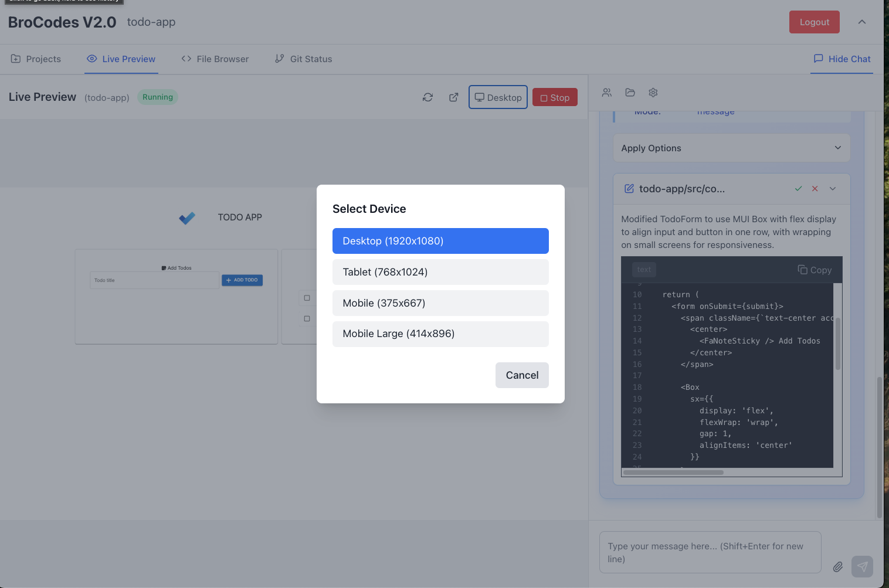Accept the todo-app/src file change
The width and height of the screenshot is (889, 588).
[798, 189]
